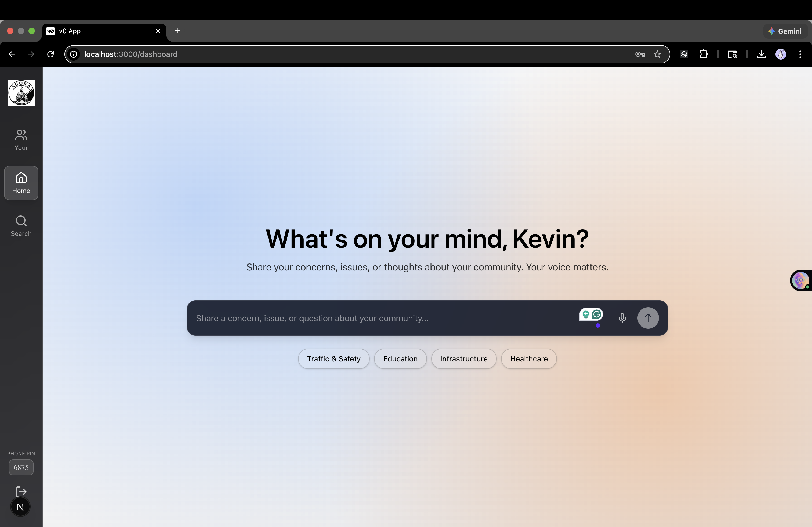Select the Traffic & Safety chip
This screenshot has height=527, width=812.
(333, 358)
